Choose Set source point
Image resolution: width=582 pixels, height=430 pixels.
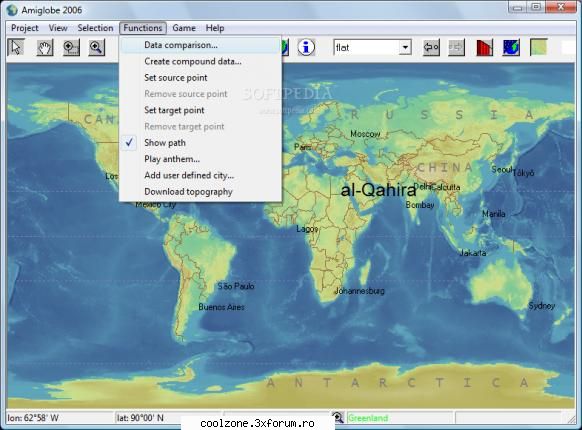tap(200, 78)
